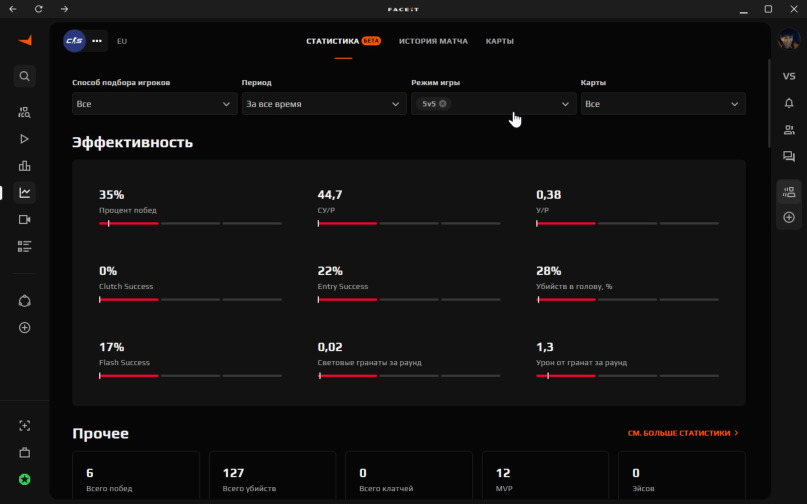
Task: Expand the Карты filter dropdown
Action: tap(662, 104)
